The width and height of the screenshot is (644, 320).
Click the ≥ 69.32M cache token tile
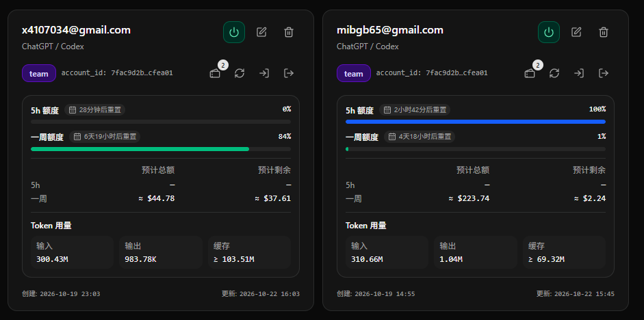point(565,252)
